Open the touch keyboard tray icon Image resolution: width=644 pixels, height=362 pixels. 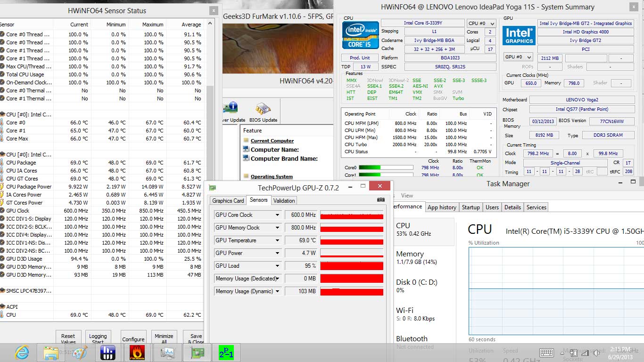pos(546,353)
